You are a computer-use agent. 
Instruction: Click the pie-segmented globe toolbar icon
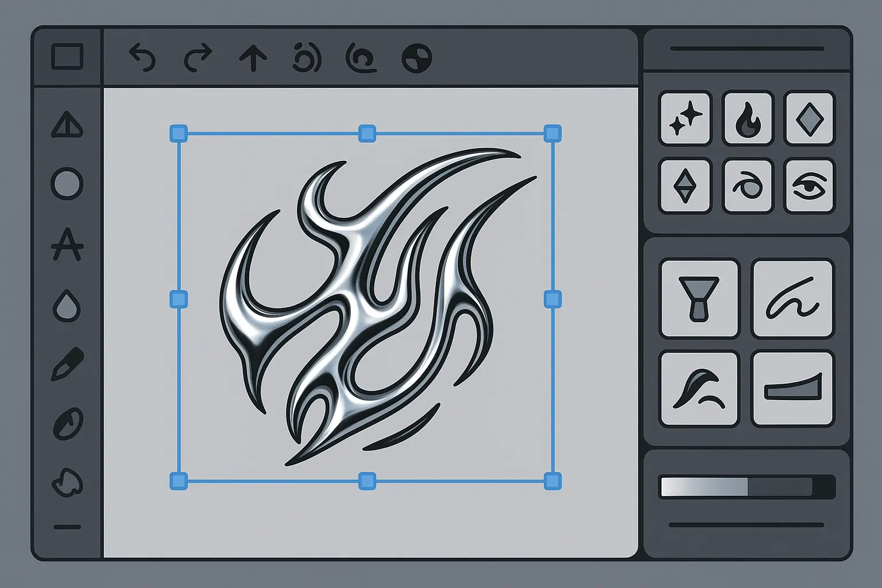pyautogui.click(x=416, y=59)
